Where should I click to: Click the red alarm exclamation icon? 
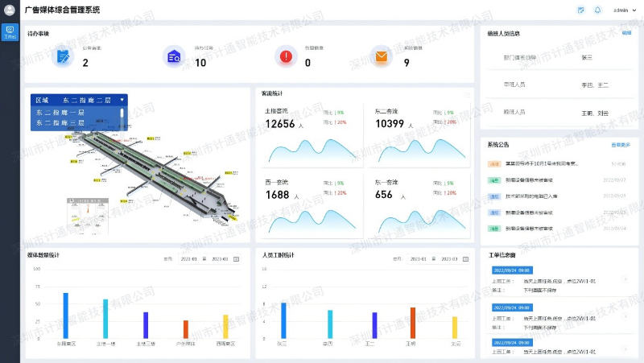[x=284, y=56]
